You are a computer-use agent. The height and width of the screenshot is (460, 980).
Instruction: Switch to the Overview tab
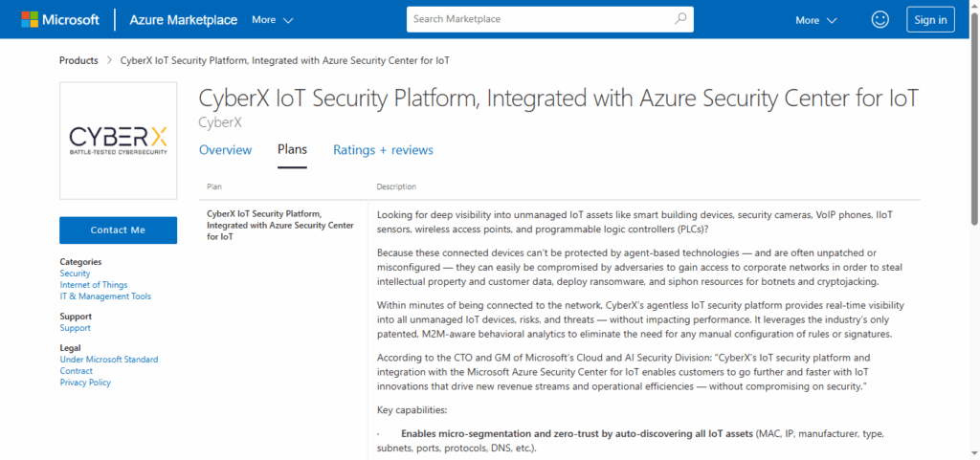225,150
